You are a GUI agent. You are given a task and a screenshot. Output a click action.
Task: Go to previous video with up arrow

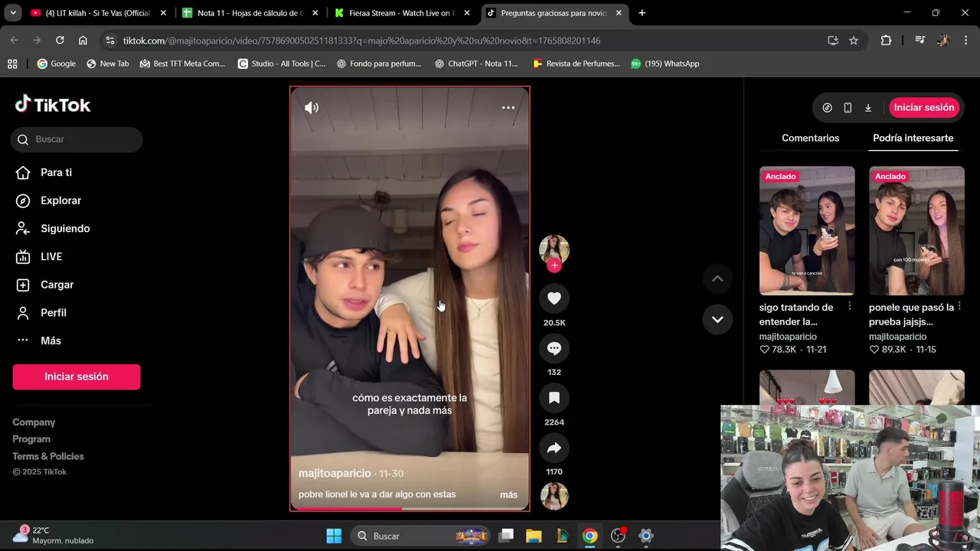(717, 279)
